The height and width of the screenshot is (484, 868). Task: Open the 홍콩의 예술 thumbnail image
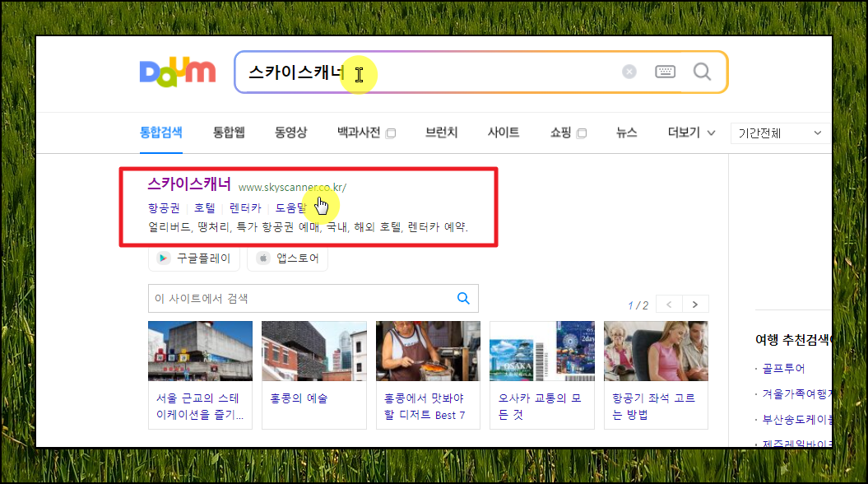coord(313,351)
